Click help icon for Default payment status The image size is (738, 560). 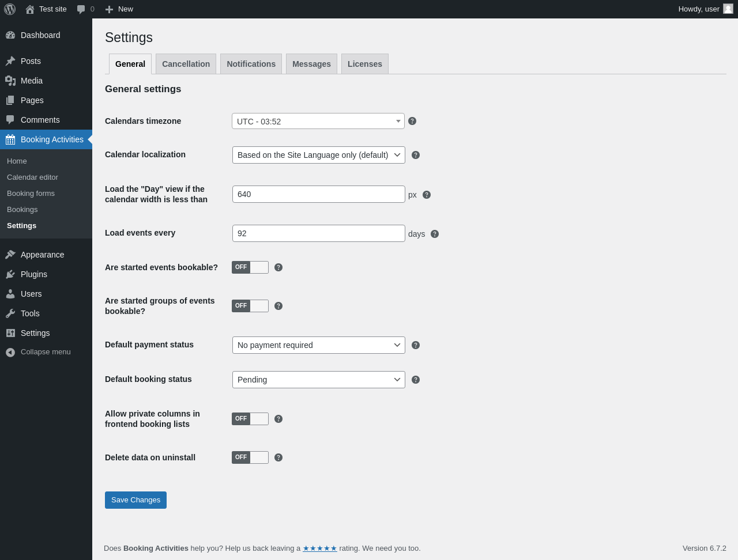click(x=416, y=345)
